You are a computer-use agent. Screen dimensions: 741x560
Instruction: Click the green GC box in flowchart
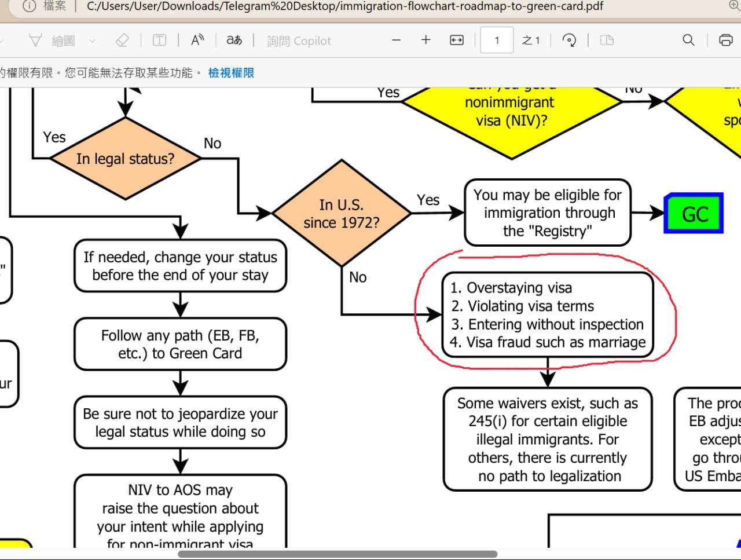pos(694,214)
